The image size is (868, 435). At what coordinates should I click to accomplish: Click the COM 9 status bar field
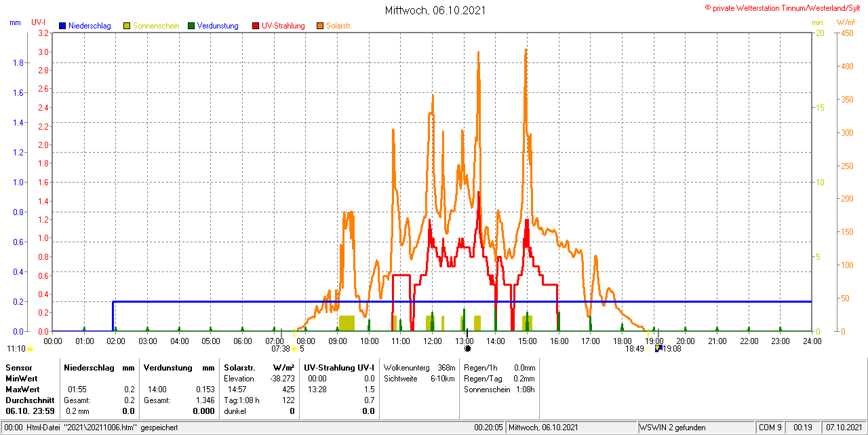pyautogui.click(x=770, y=428)
